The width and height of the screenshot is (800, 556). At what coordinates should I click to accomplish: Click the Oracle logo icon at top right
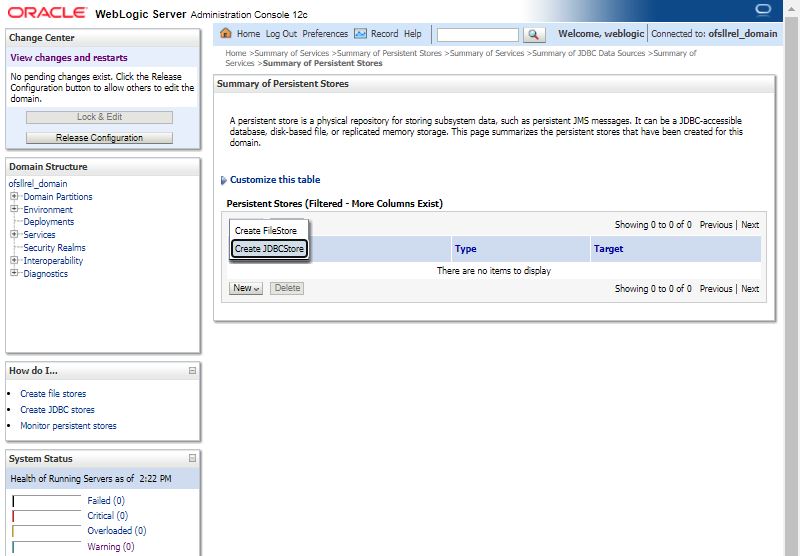tap(763, 10)
